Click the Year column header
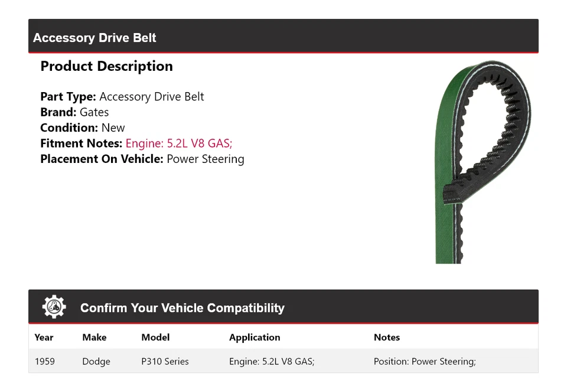Viewport: 567px width, 392px height. click(x=44, y=337)
